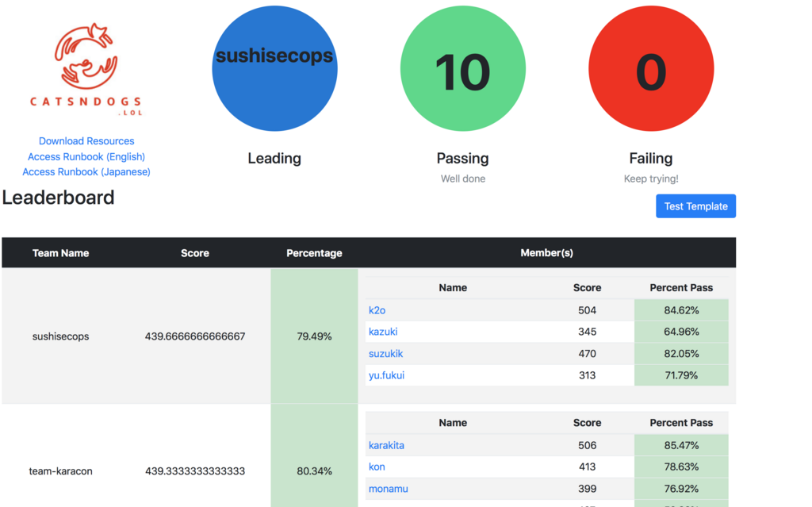
Task: Click the Member(s) column header
Action: (x=547, y=253)
